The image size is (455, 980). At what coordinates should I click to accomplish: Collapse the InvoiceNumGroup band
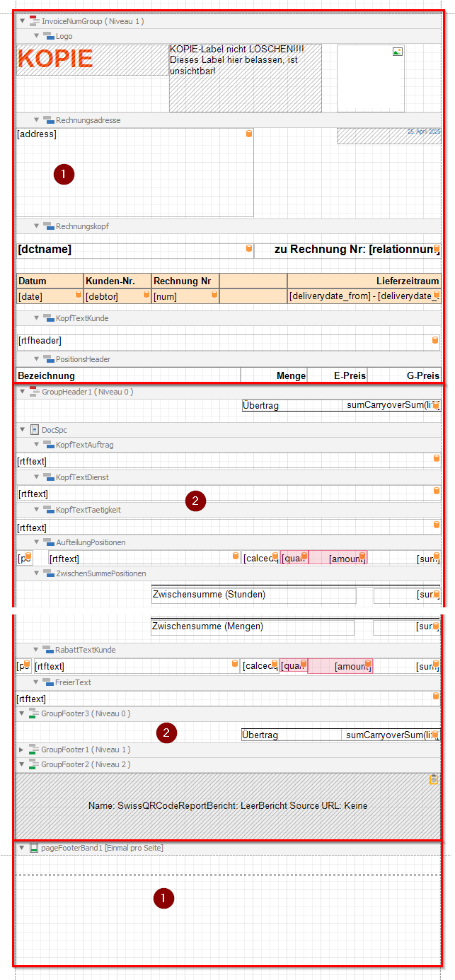coord(23,21)
